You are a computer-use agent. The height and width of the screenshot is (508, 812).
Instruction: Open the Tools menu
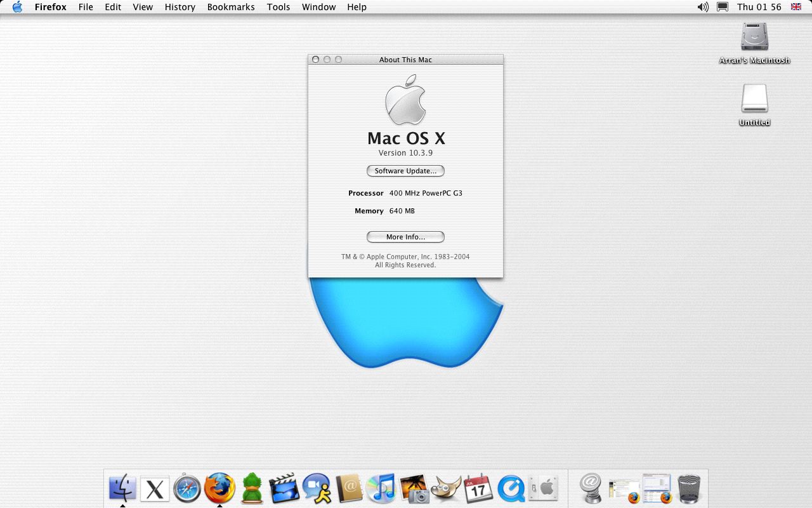(x=278, y=7)
